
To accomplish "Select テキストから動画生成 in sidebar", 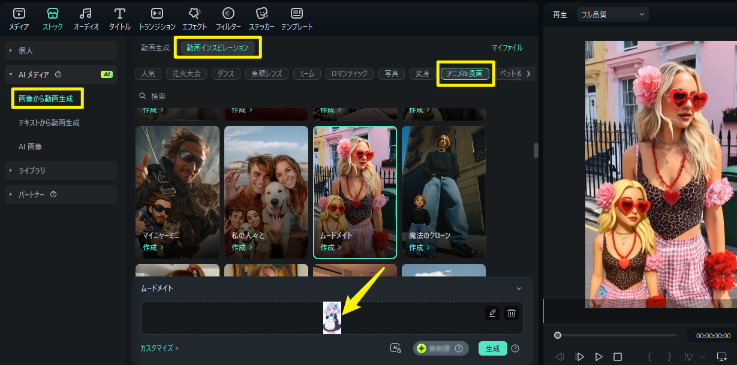I will (49, 123).
